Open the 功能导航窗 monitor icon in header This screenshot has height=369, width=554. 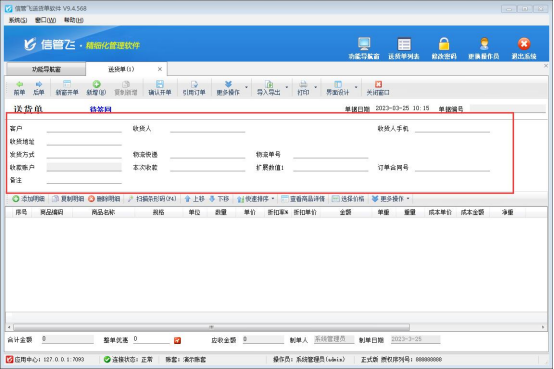(x=364, y=44)
